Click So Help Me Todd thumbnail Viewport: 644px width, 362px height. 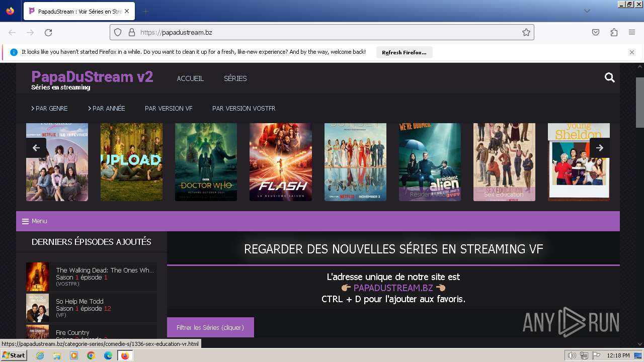point(38,308)
